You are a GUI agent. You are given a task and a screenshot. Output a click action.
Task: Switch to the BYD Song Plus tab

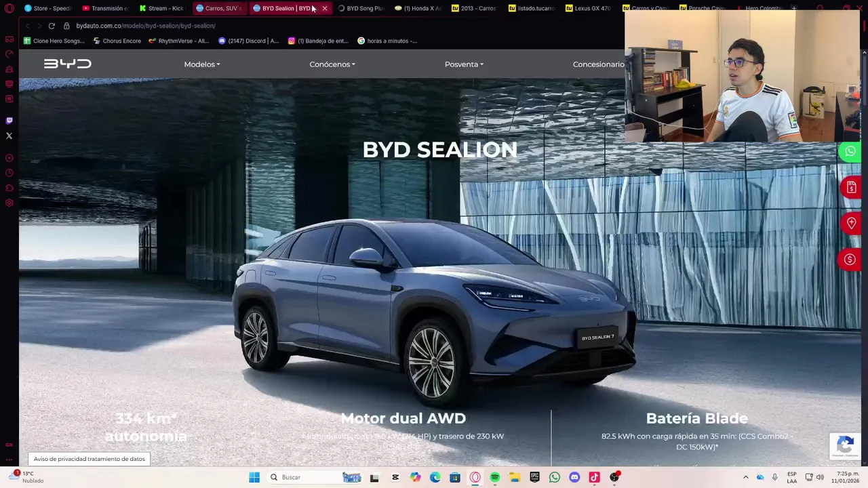(360, 8)
